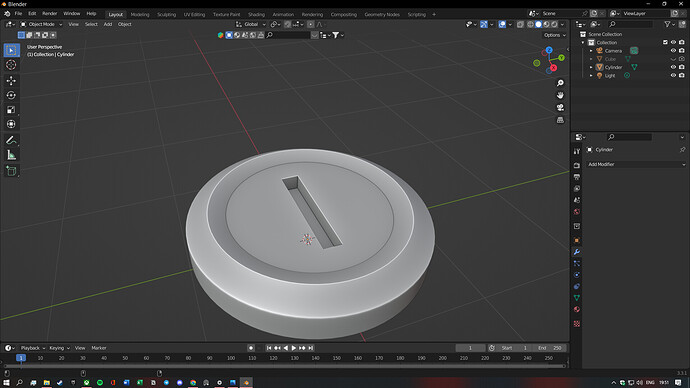The image size is (690, 388).
Task: Play the animation forward
Action: coord(294,348)
